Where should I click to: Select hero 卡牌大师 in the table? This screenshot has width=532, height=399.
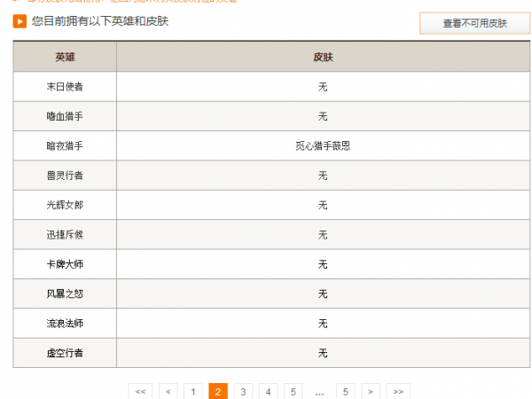65,264
